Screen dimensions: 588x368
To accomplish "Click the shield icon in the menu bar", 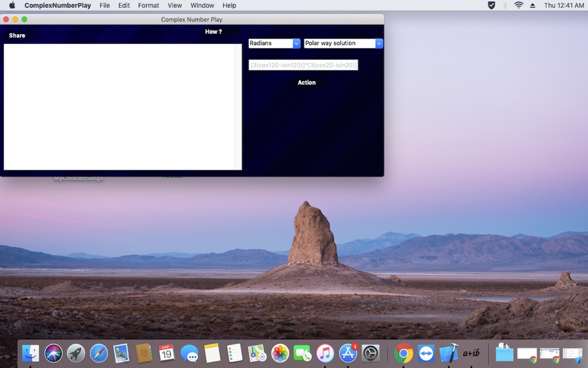I will click(x=491, y=5).
